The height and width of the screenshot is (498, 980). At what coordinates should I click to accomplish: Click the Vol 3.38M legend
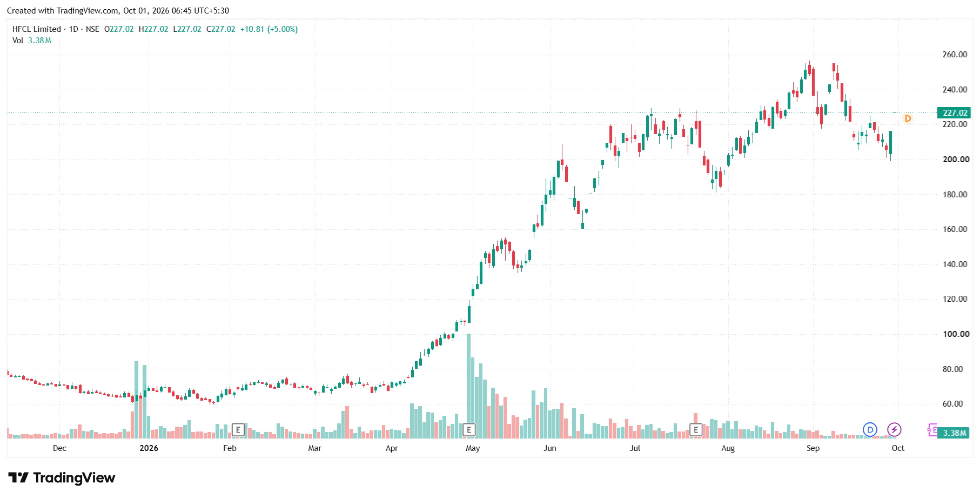(32, 41)
